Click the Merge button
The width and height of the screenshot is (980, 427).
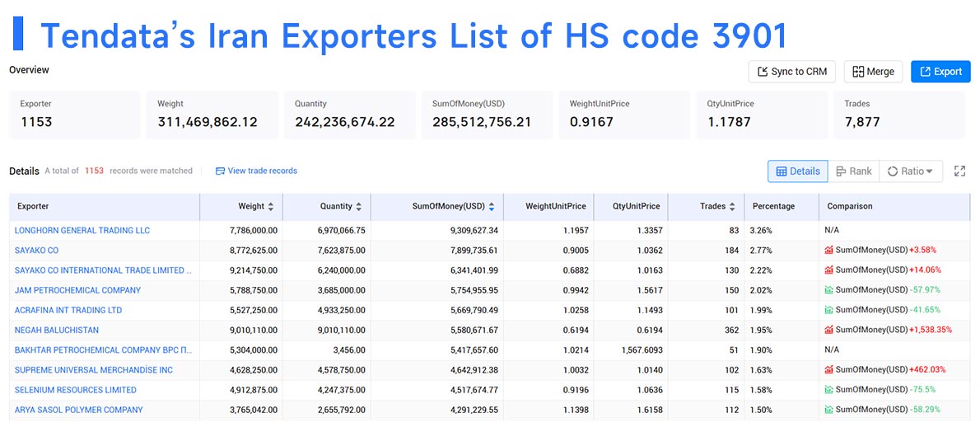[x=873, y=71]
